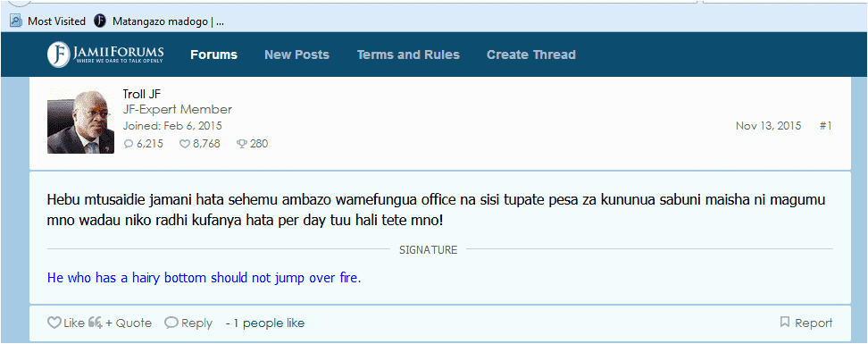Open the JamiiForums logo home link
The image size is (868, 344).
(105, 55)
